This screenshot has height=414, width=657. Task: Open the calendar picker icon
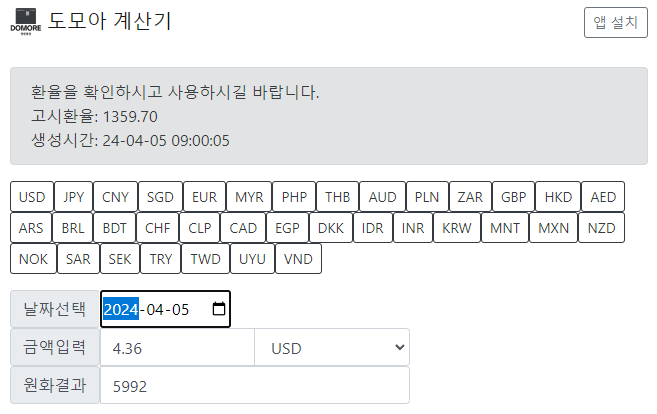click(219, 309)
